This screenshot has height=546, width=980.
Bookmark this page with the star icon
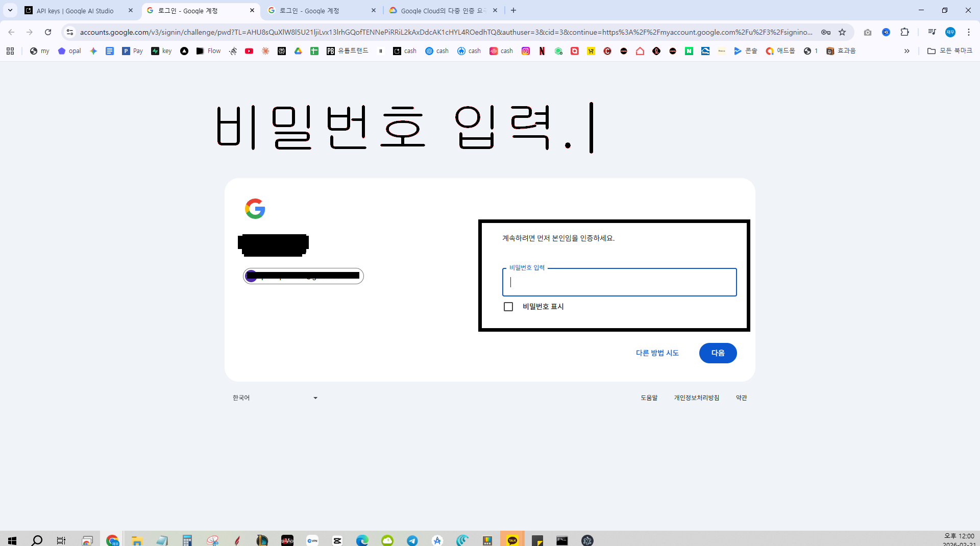(842, 32)
